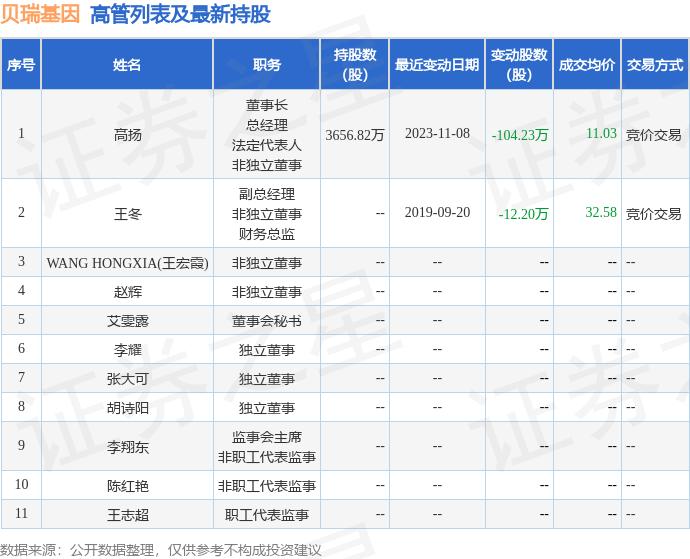Click the 高管列表及最新持股 heading
Viewport: 690px width, 559px height.
pyautogui.click(x=180, y=14)
